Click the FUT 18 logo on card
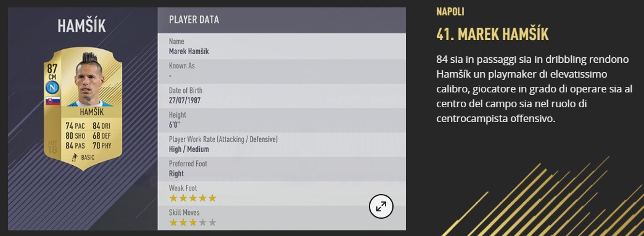The width and height of the screenshot is (644, 236). (x=52, y=146)
